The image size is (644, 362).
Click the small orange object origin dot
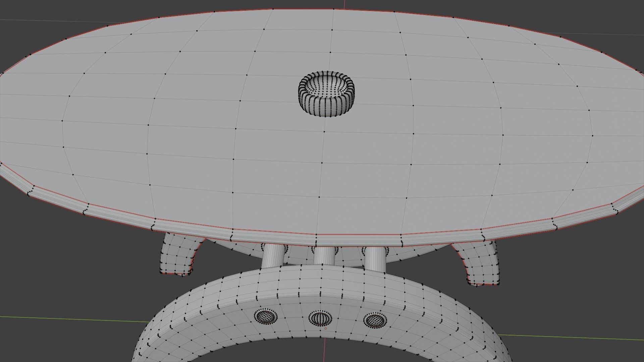[x=325, y=328]
